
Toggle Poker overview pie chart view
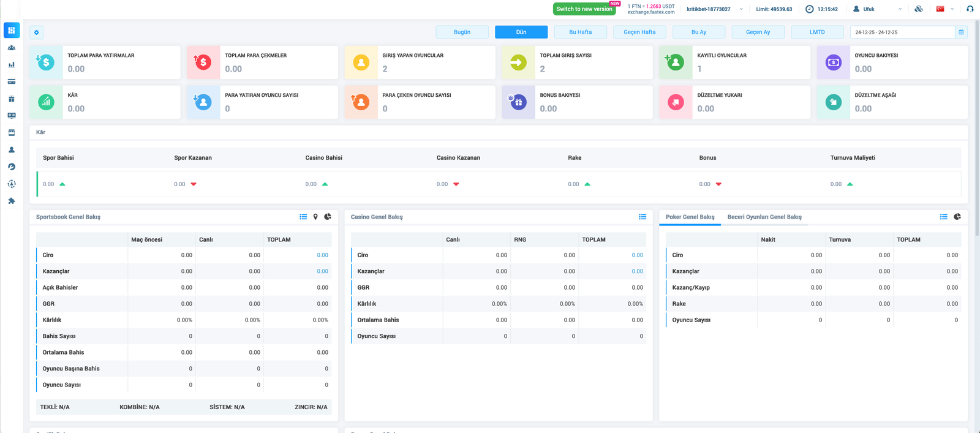pyautogui.click(x=957, y=217)
